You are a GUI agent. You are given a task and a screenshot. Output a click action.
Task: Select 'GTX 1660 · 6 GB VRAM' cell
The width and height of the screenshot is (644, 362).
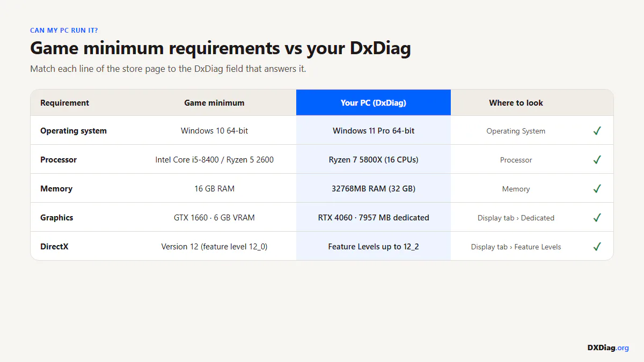click(x=215, y=218)
